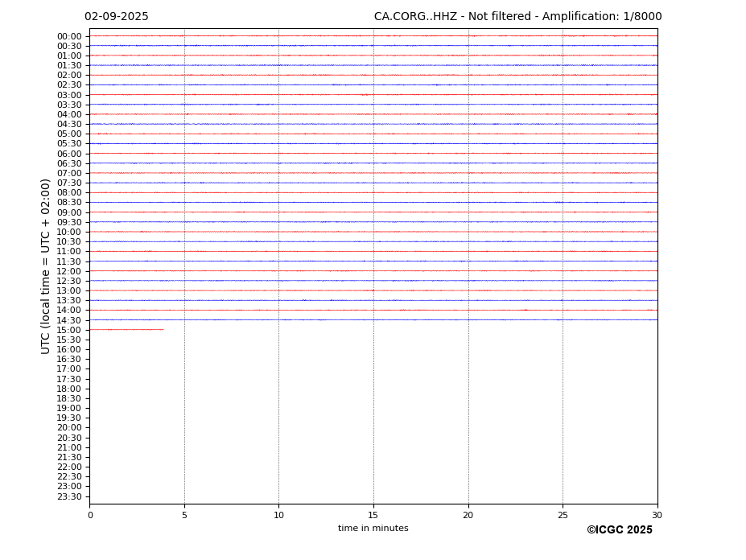Click the x-axis tick label 15
Image resolution: width=746 pixels, height=560 pixels.
373,515
